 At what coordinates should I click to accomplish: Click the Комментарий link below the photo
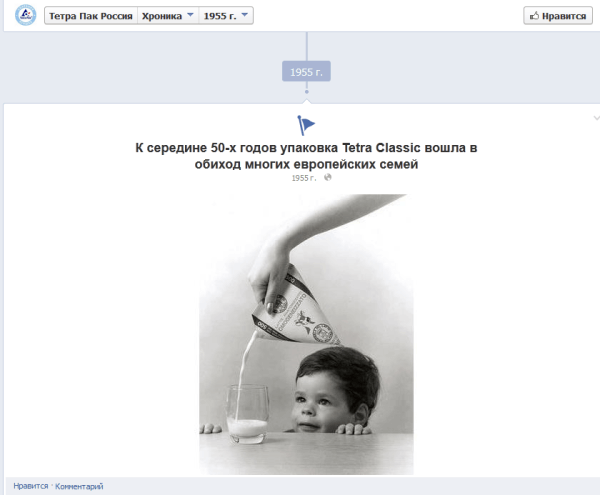click(x=79, y=486)
